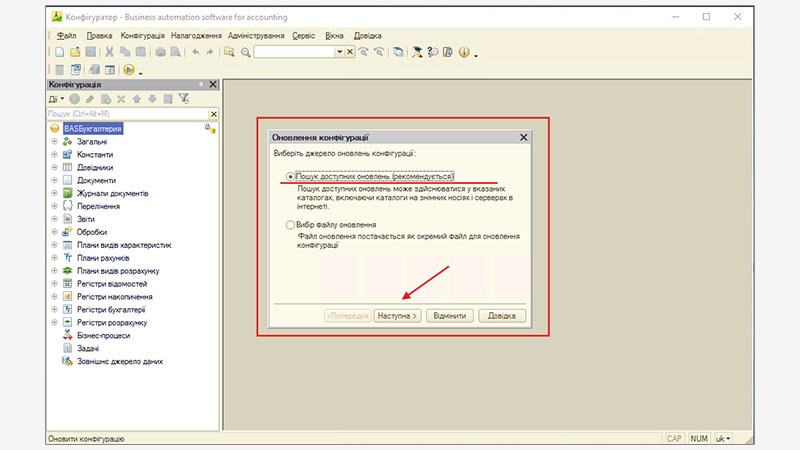The height and width of the screenshot is (450, 800).
Task: Open the Адміністрування menu
Action: [257, 35]
